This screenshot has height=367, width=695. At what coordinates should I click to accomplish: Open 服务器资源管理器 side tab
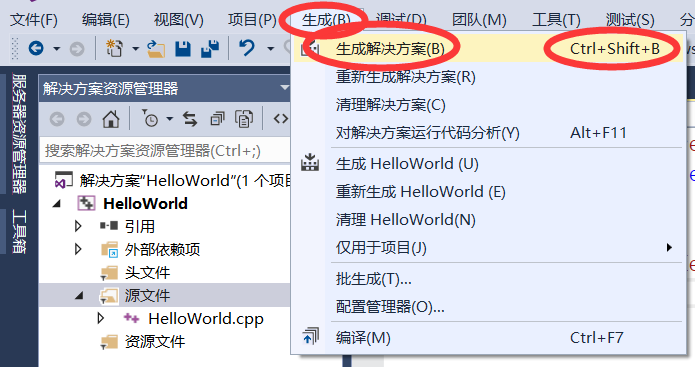(x=19, y=134)
